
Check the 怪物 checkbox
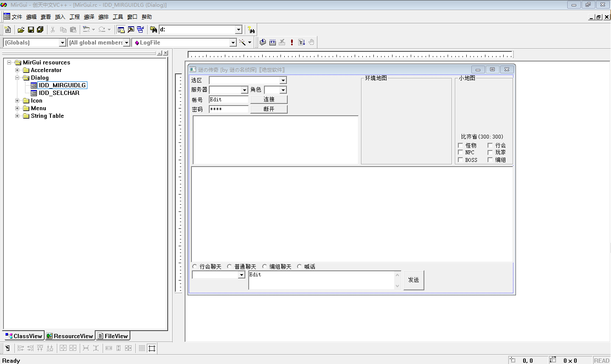pos(460,145)
